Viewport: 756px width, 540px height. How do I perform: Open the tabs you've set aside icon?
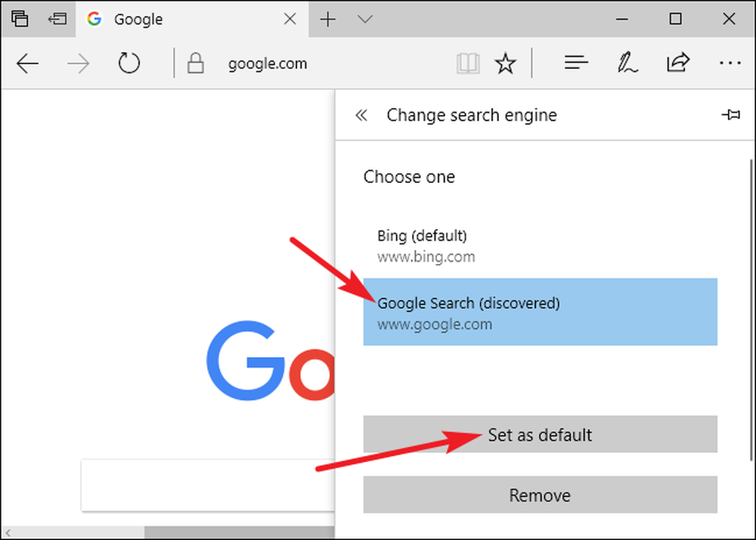click(20, 19)
